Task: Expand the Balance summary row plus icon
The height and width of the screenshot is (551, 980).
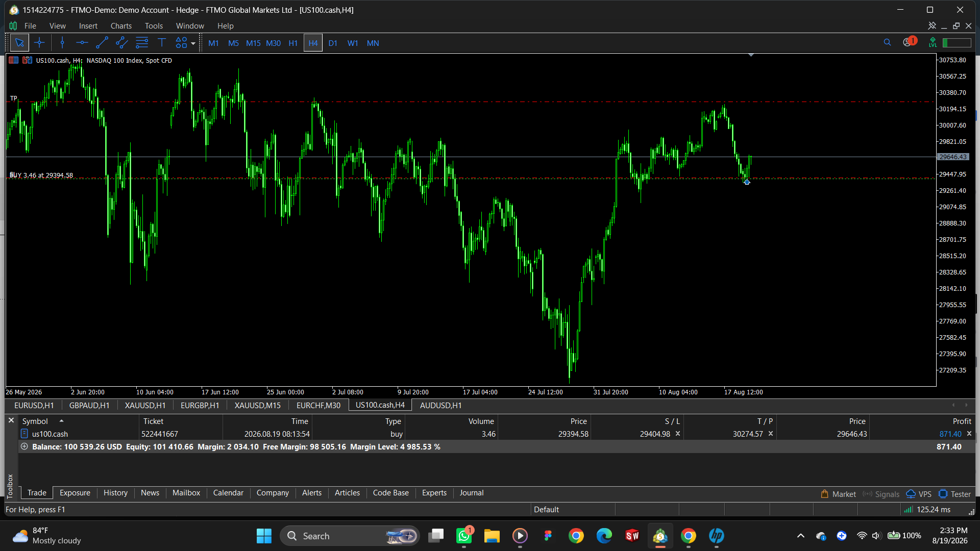Action: (x=24, y=446)
